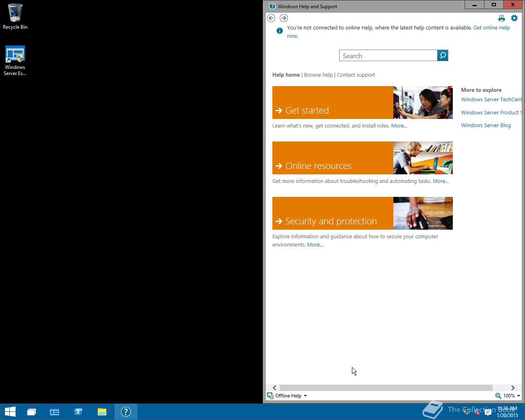Select Windows Server Essentials desktop shortcut
Viewport: 525px width, 420px height.
click(x=15, y=61)
